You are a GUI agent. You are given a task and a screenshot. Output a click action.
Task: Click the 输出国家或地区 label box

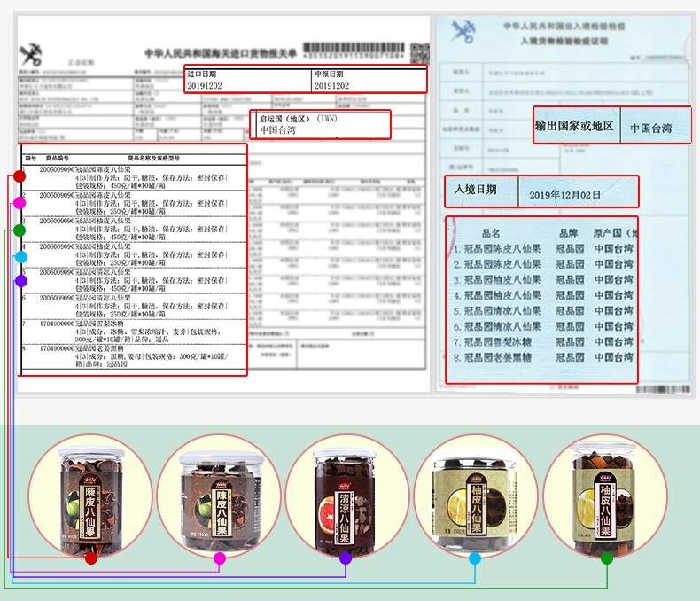(575, 127)
